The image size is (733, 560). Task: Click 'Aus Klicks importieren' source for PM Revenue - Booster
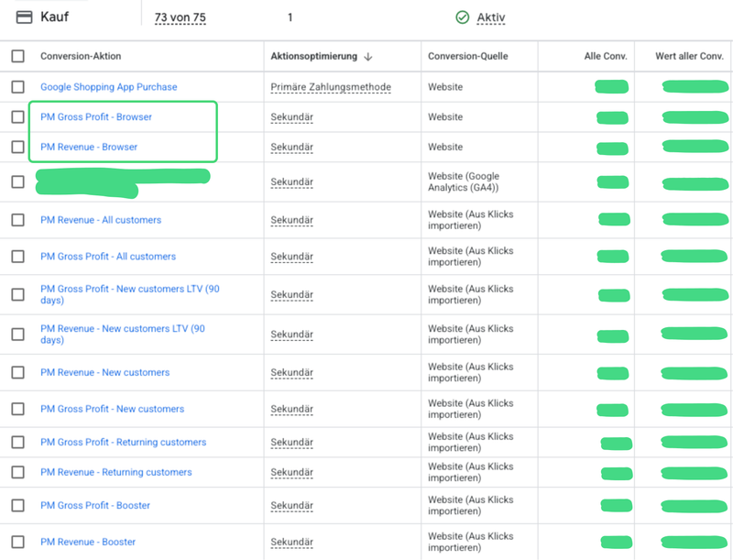(470, 542)
